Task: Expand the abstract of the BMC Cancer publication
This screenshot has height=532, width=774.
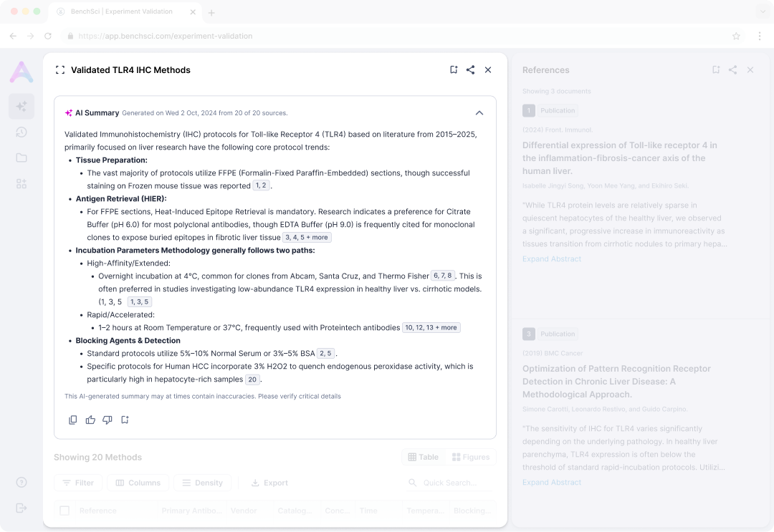Action: click(x=552, y=482)
